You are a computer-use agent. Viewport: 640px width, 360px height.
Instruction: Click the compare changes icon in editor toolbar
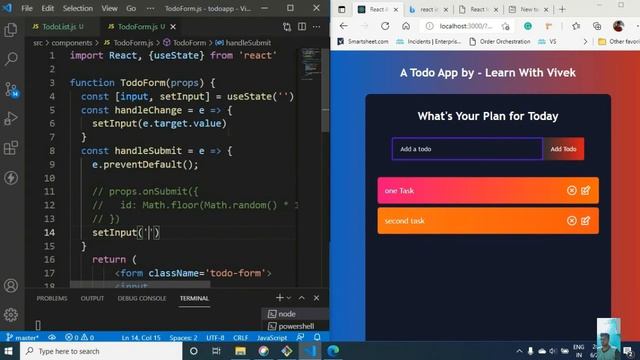[287, 27]
